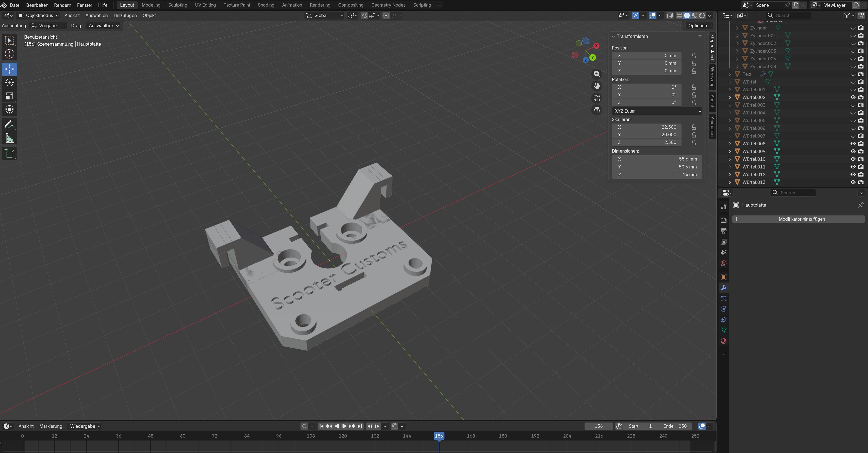Toggle the camera view icon
Image resolution: width=868 pixels, height=453 pixels.
[597, 98]
